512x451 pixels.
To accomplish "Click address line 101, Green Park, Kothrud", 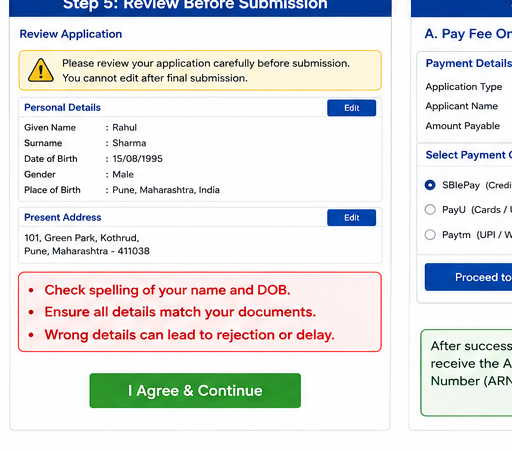I will 82,238.
